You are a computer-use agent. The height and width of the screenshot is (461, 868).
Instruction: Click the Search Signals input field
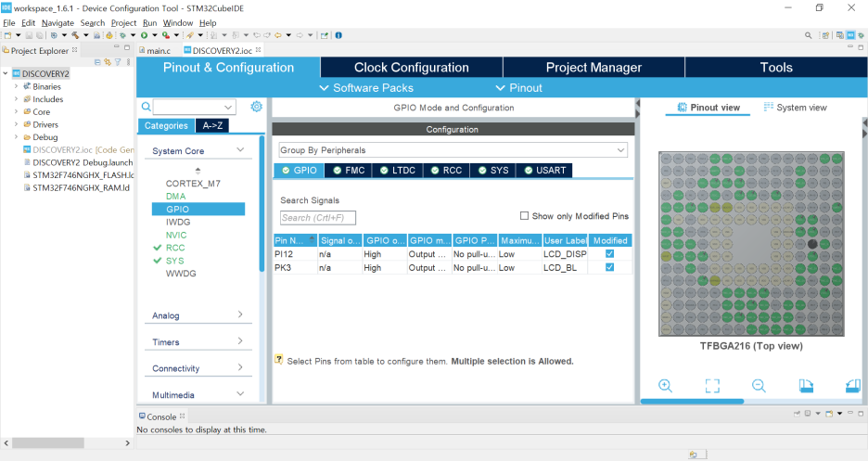[318, 217]
